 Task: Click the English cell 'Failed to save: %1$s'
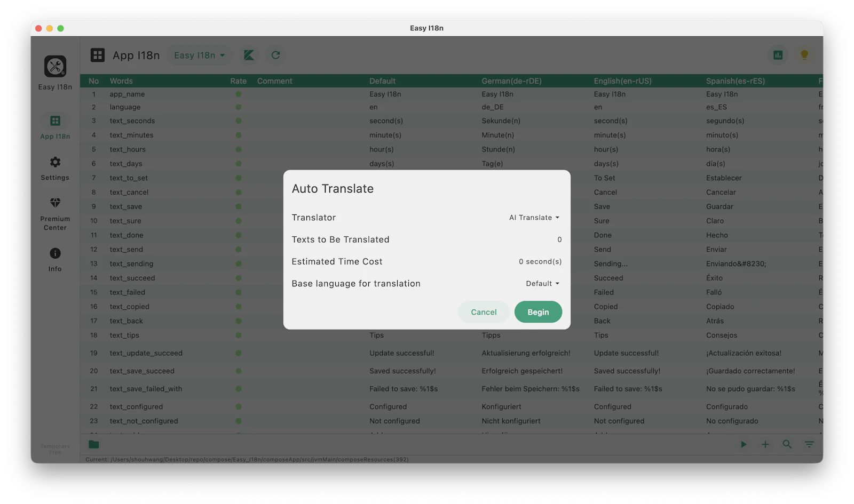point(628,389)
